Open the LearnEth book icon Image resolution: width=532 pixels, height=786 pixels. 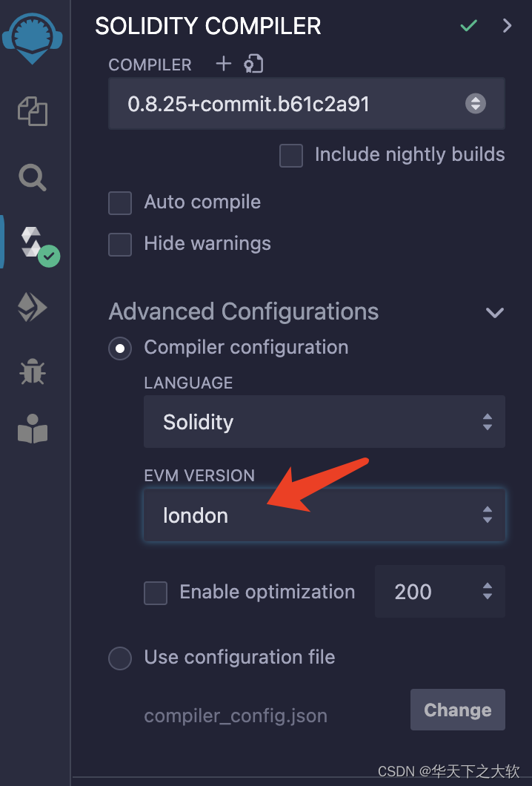tap(33, 429)
